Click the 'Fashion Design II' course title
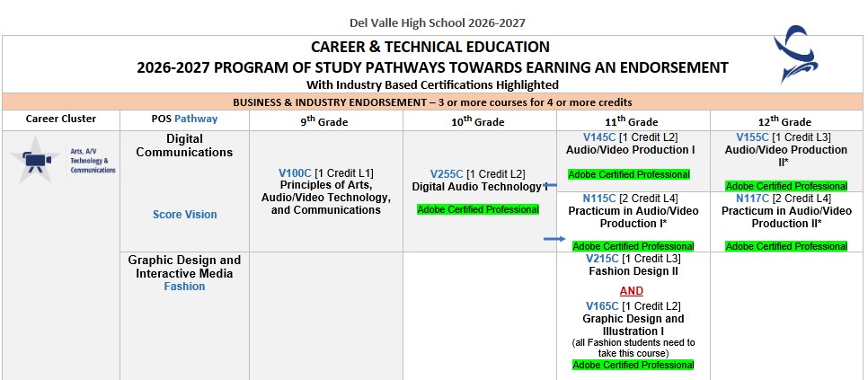Screen dimensions: 868x380 633,271
